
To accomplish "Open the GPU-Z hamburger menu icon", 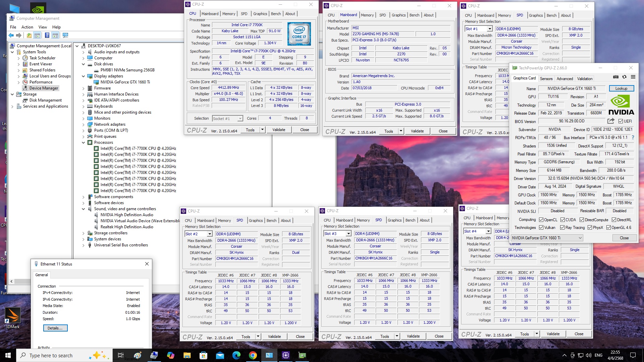I will click(x=633, y=77).
